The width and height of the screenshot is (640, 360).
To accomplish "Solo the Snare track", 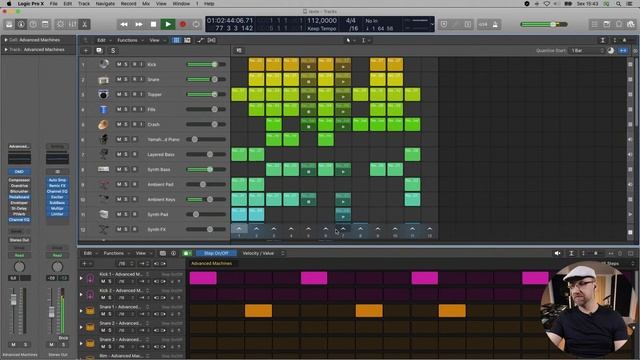I will (126, 79).
